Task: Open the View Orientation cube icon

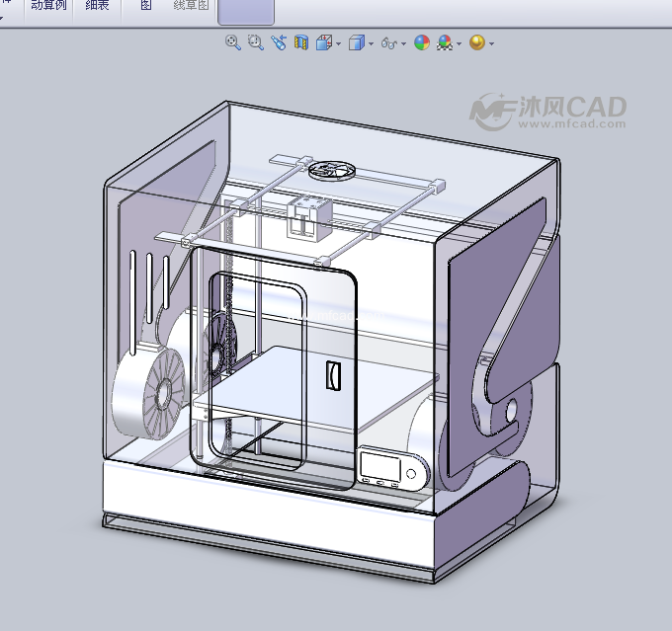Action: 324,42
